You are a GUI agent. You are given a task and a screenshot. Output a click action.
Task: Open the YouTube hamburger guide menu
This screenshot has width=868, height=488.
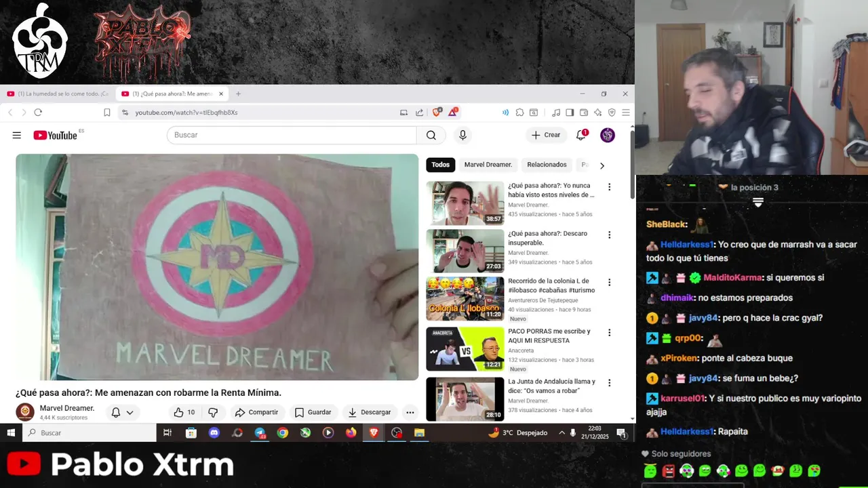click(x=17, y=135)
